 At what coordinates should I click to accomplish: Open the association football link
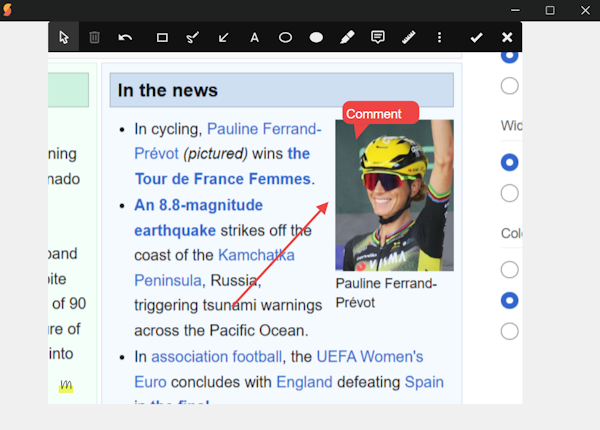217,357
